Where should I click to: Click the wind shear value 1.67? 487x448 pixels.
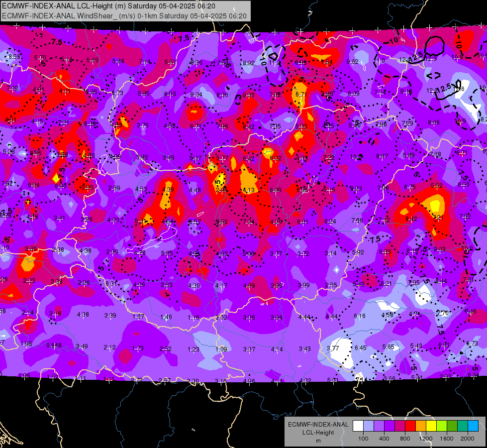[138, 317]
